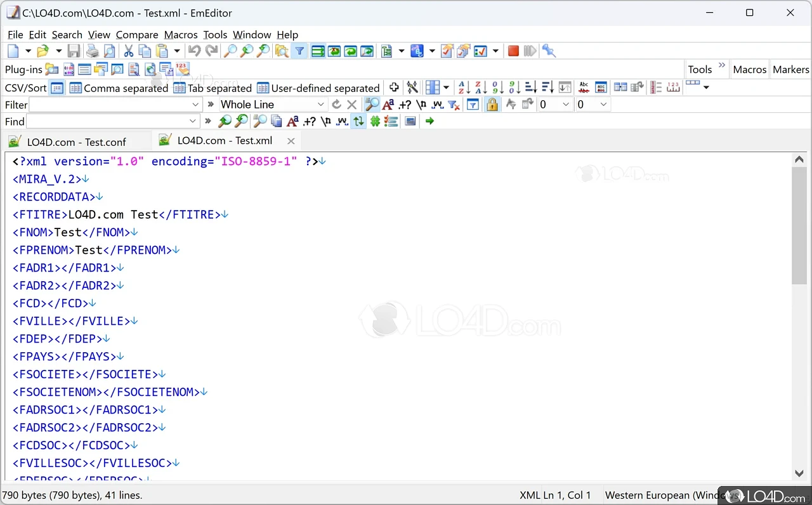Screen dimensions: 812x505
Task: Sort A to Z ascending
Action: click(463, 88)
